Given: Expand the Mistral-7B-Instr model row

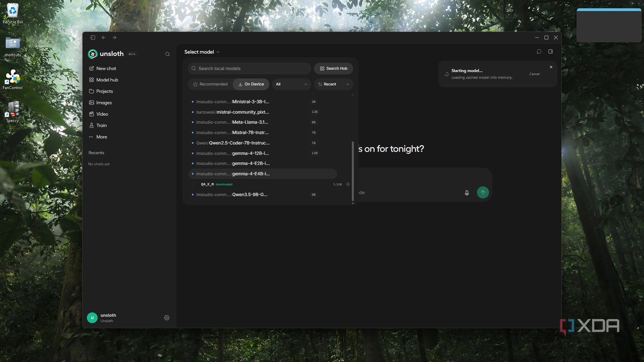Looking at the screenshot, I should (262, 133).
